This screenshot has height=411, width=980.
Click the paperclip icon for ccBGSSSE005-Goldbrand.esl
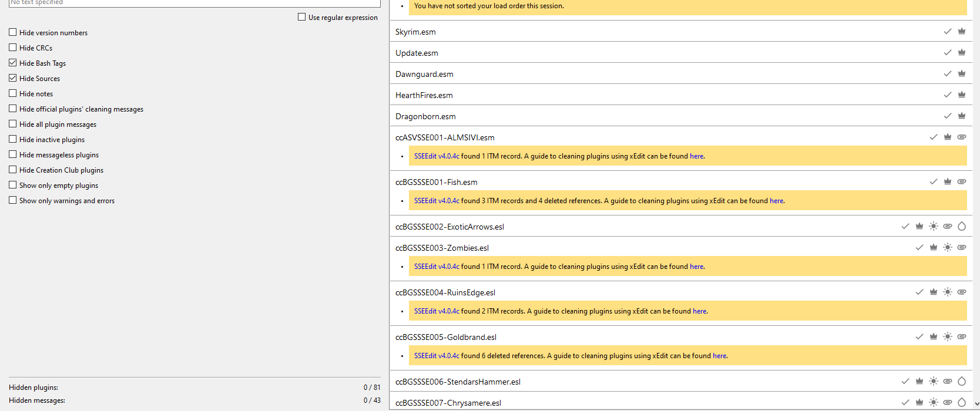pyautogui.click(x=962, y=337)
